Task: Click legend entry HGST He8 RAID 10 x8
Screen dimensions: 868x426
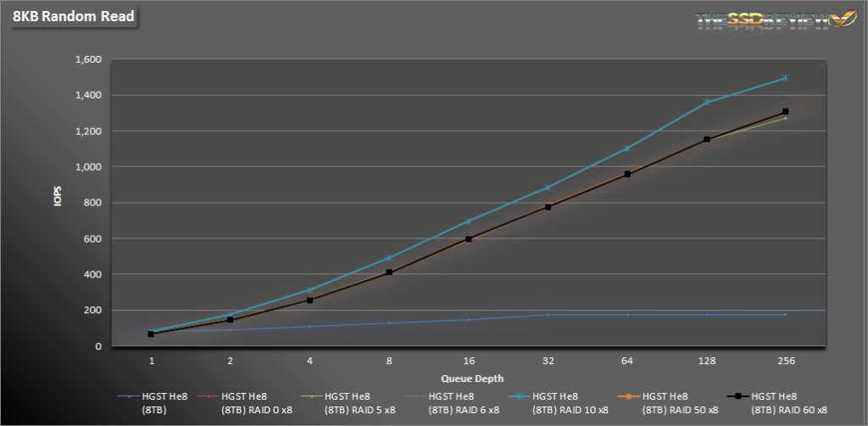Action: (x=558, y=403)
